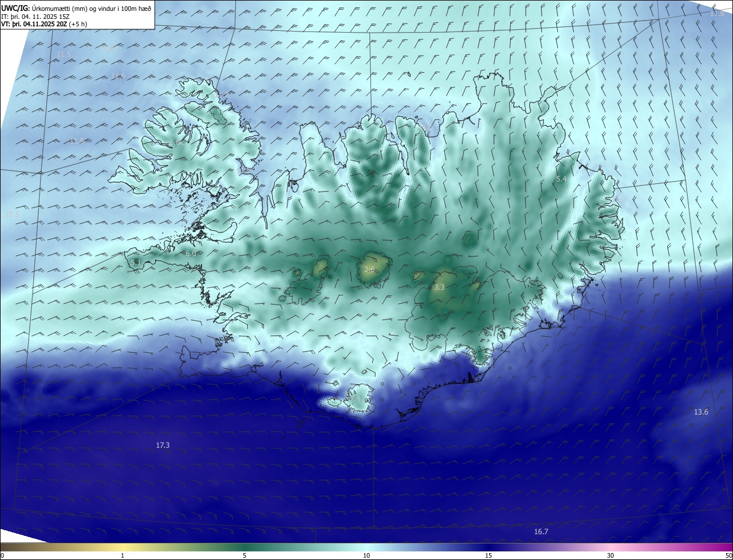Click the color scale tick label 50
The image size is (733, 560).
pos(728,555)
